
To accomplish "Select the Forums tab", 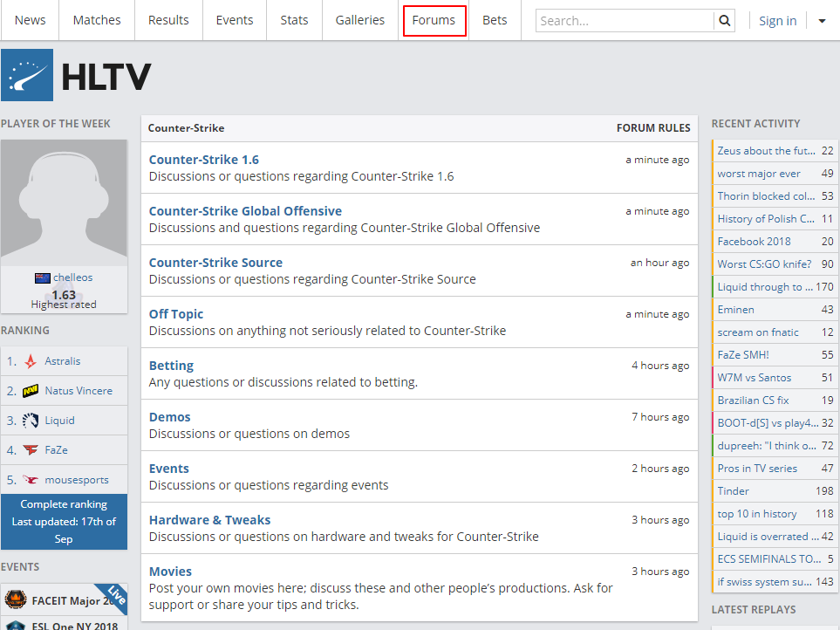I will tap(434, 20).
